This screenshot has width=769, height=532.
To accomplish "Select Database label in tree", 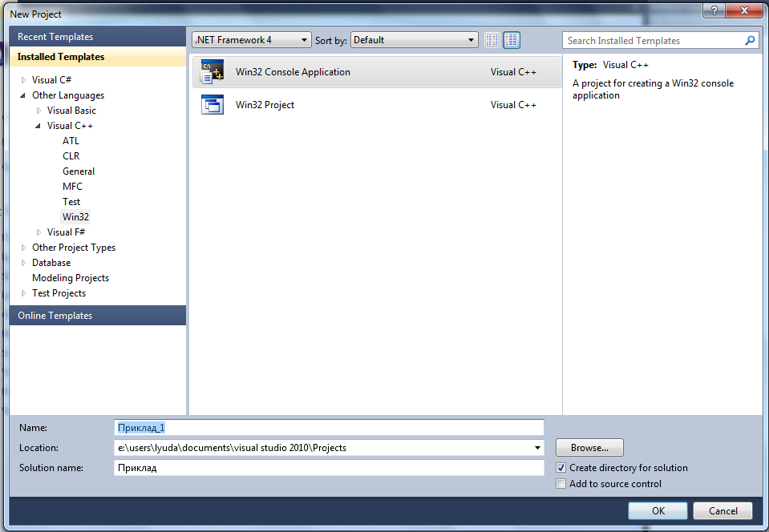I will click(51, 263).
